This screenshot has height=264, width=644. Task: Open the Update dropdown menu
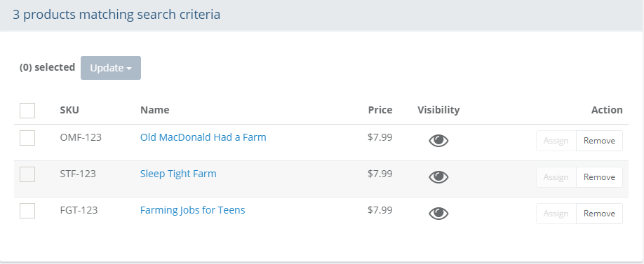point(111,68)
